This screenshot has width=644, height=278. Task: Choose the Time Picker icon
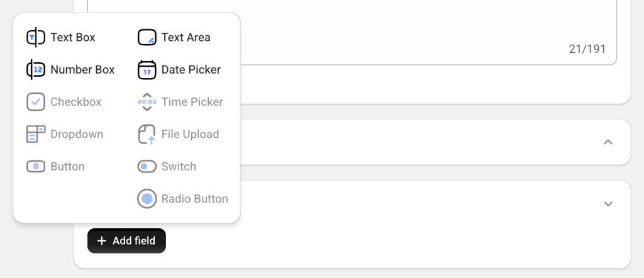147,102
